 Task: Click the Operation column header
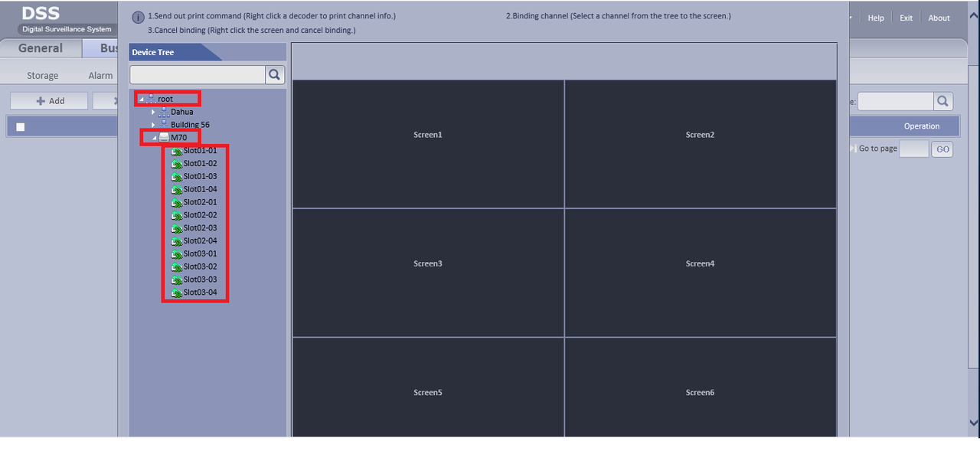tap(922, 126)
